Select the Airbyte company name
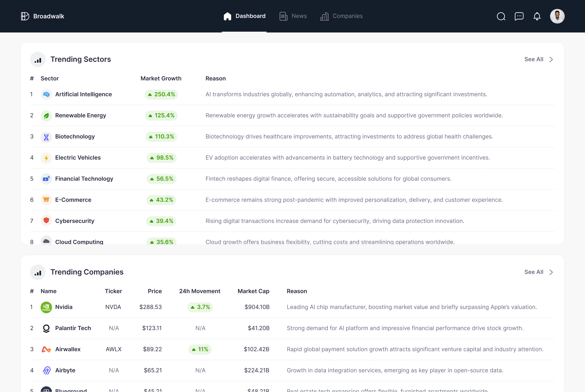Viewport: 585px width, 392px height. click(x=65, y=370)
